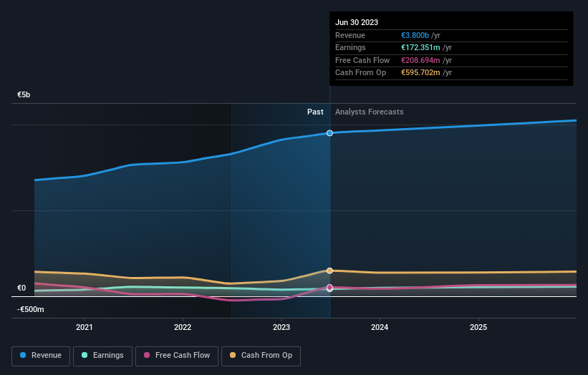Viewport: 588px width, 375px height.
Task: Click the €208.694m free cash flow value
Action: 420,60
